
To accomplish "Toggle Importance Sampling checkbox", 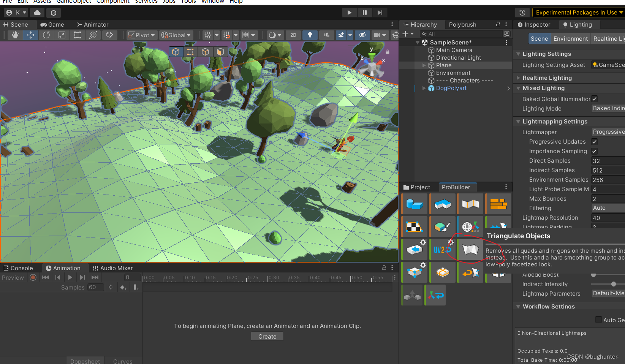I will pyautogui.click(x=595, y=151).
